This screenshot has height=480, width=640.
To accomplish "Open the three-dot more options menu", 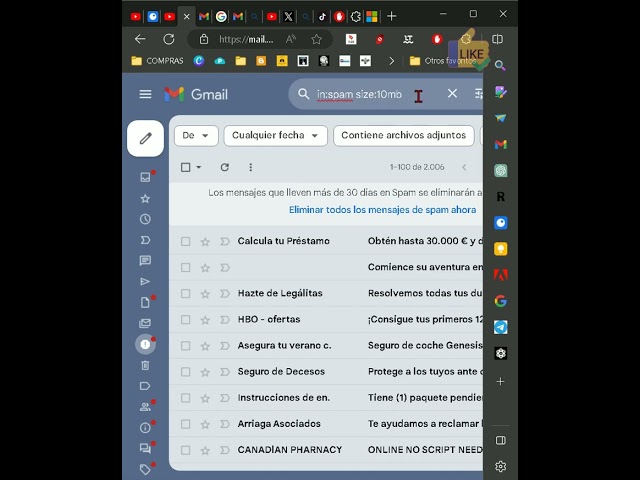I will coord(251,167).
